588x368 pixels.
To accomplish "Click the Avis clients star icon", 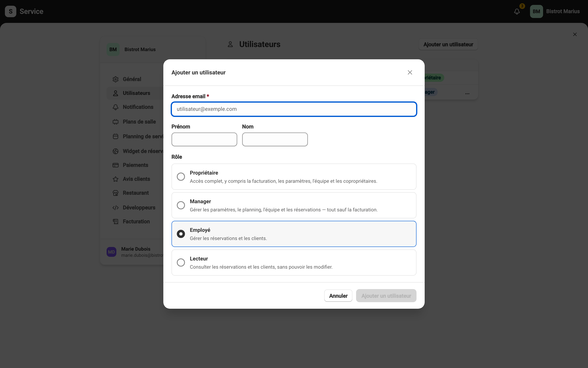I will [116, 179].
